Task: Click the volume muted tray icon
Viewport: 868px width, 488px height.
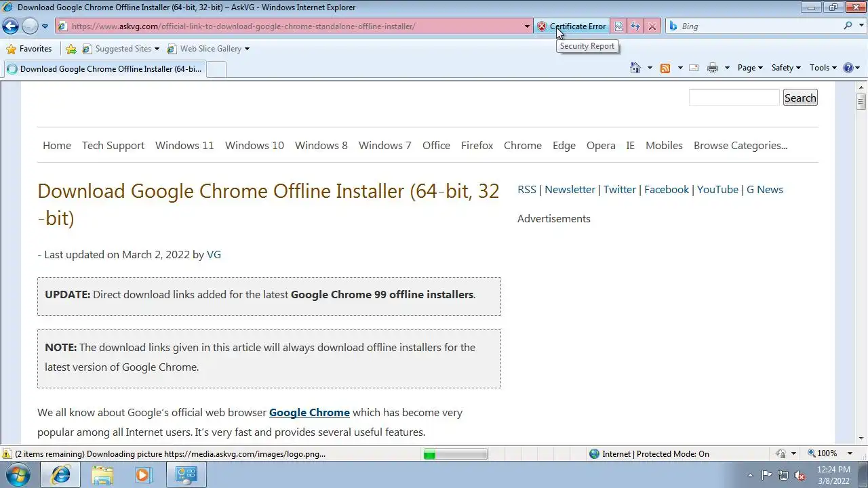Action: coord(800,475)
